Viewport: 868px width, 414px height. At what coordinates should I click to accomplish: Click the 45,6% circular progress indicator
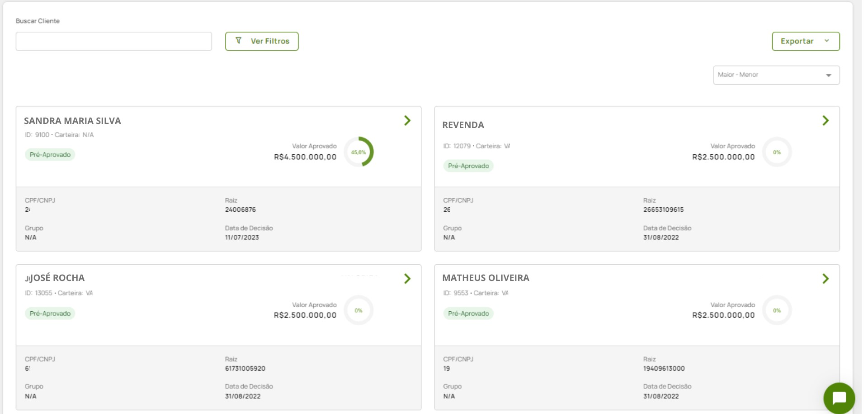click(x=359, y=152)
